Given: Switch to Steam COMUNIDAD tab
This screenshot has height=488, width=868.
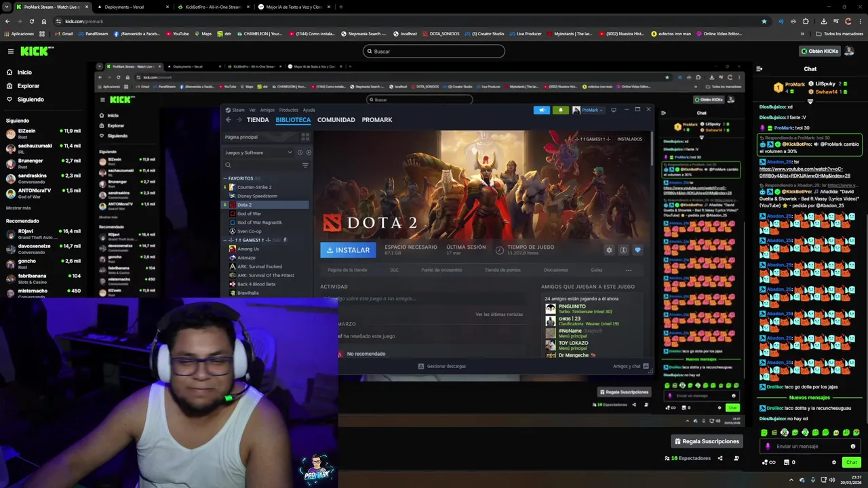Looking at the screenshot, I should (336, 120).
